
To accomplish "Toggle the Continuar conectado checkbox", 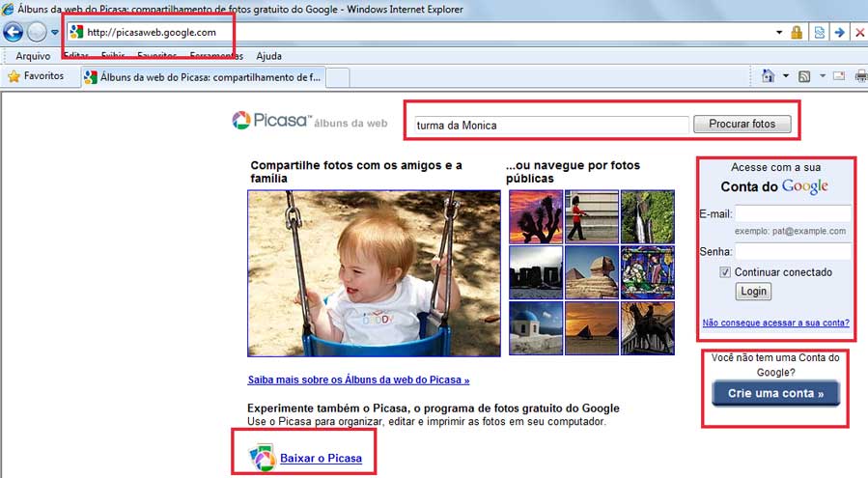I will (725, 272).
